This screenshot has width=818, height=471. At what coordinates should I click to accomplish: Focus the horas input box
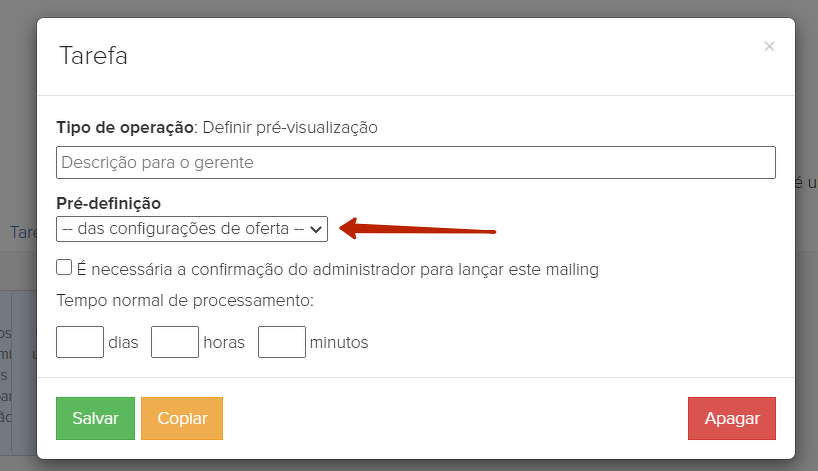point(175,342)
